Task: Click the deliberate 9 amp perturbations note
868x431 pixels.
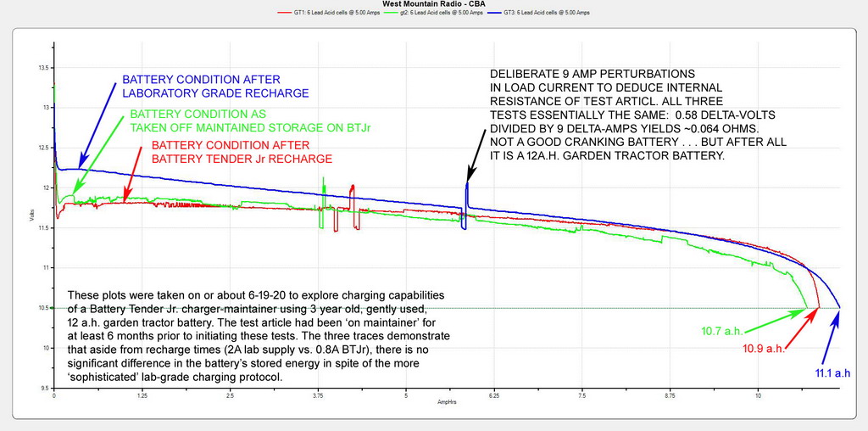Action: click(x=607, y=116)
